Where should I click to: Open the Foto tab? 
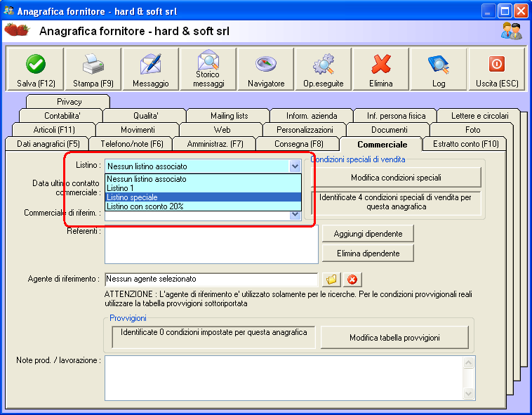point(472,130)
